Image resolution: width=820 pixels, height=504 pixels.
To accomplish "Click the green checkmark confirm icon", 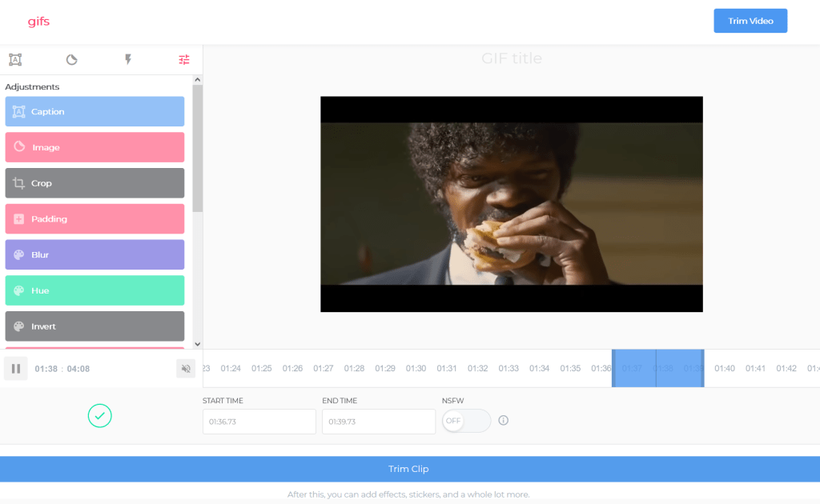I will pyautogui.click(x=100, y=415).
